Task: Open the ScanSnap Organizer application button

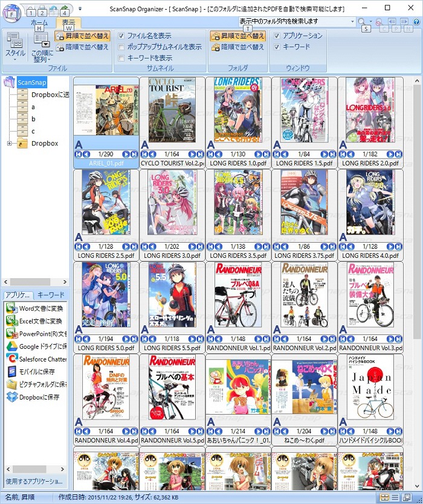Action: point(11,13)
